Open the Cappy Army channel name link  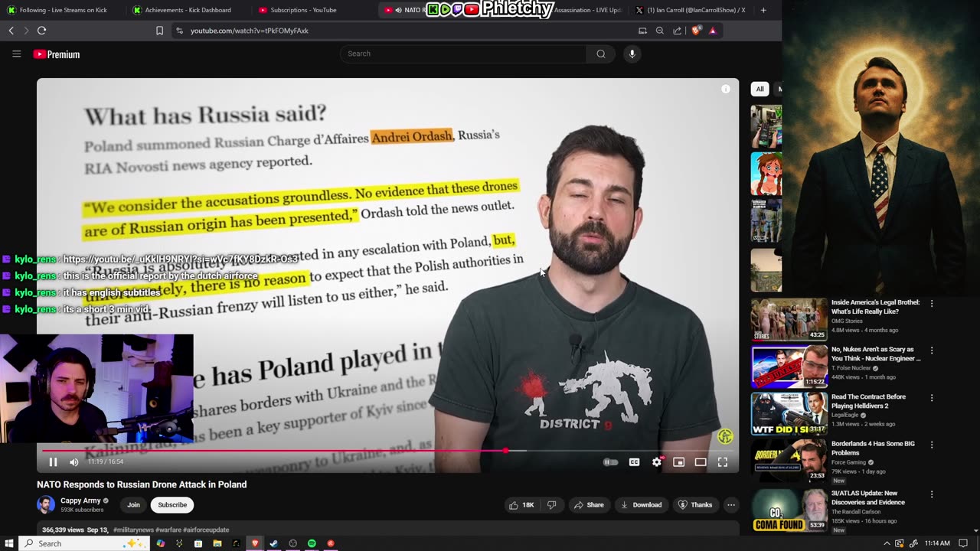pyautogui.click(x=80, y=500)
